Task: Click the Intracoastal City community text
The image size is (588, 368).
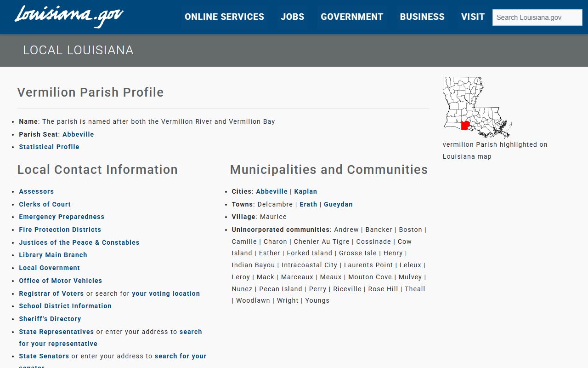Action: pos(310,265)
